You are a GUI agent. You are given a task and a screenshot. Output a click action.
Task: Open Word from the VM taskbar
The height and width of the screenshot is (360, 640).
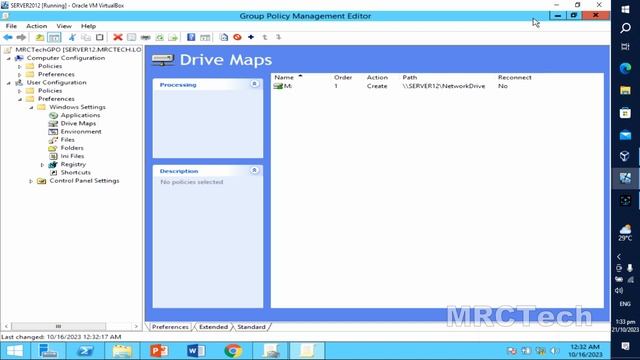pos(196,351)
